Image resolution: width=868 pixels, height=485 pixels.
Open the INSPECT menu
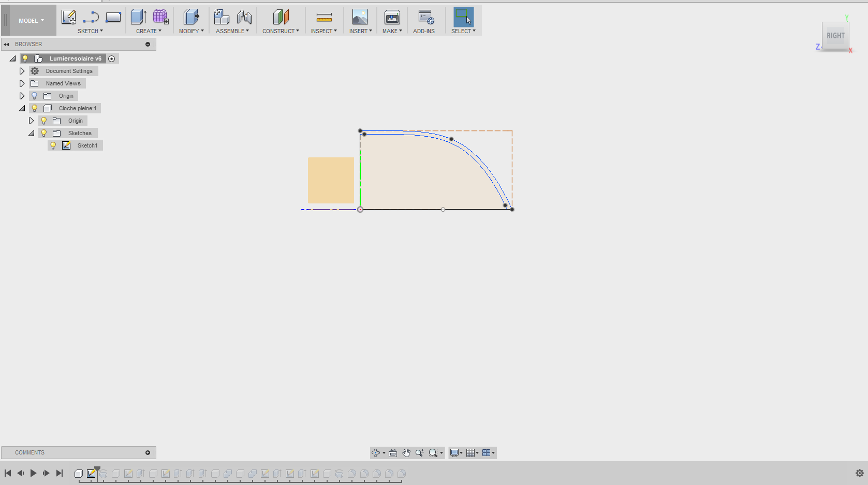(323, 31)
